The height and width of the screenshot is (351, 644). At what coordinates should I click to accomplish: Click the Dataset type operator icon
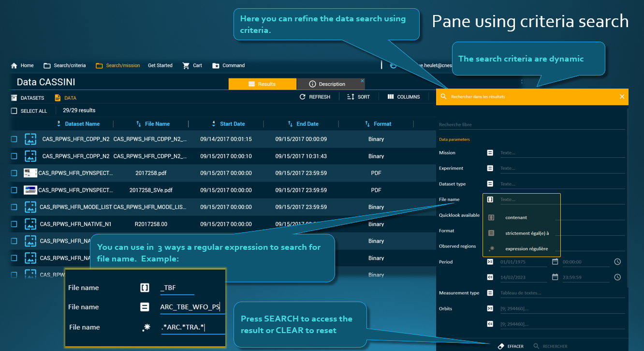tap(490, 183)
